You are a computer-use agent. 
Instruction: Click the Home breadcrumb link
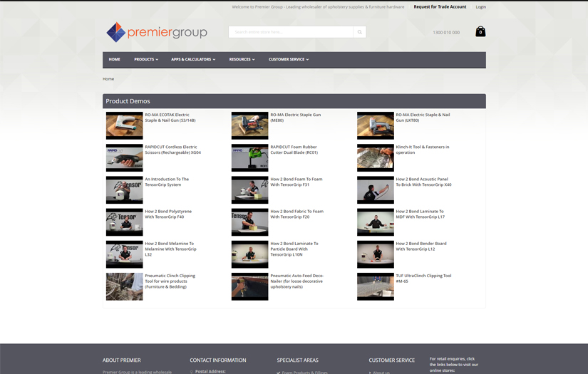click(108, 78)
